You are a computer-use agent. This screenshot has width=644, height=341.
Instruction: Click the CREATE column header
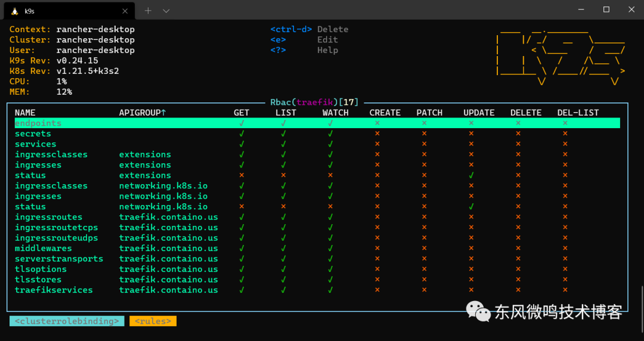point(385,113)
